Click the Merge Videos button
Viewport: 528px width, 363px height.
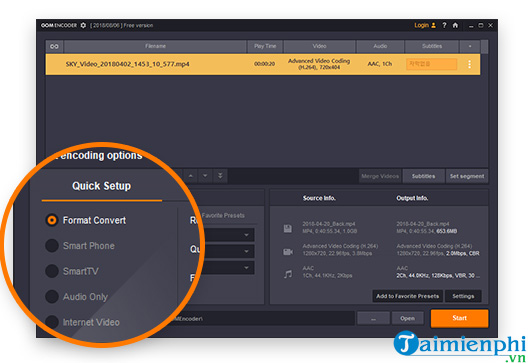tap(380, 176)
